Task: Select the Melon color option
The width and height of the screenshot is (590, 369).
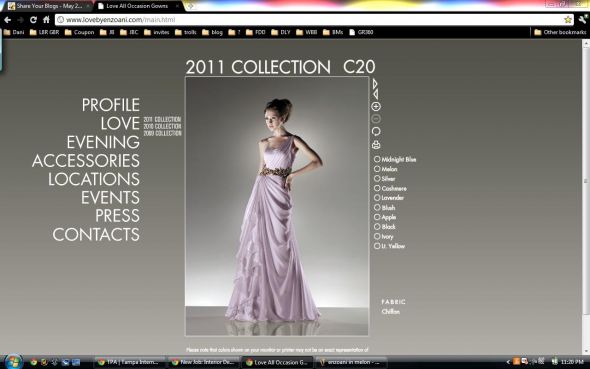Action: pos(386,169)
